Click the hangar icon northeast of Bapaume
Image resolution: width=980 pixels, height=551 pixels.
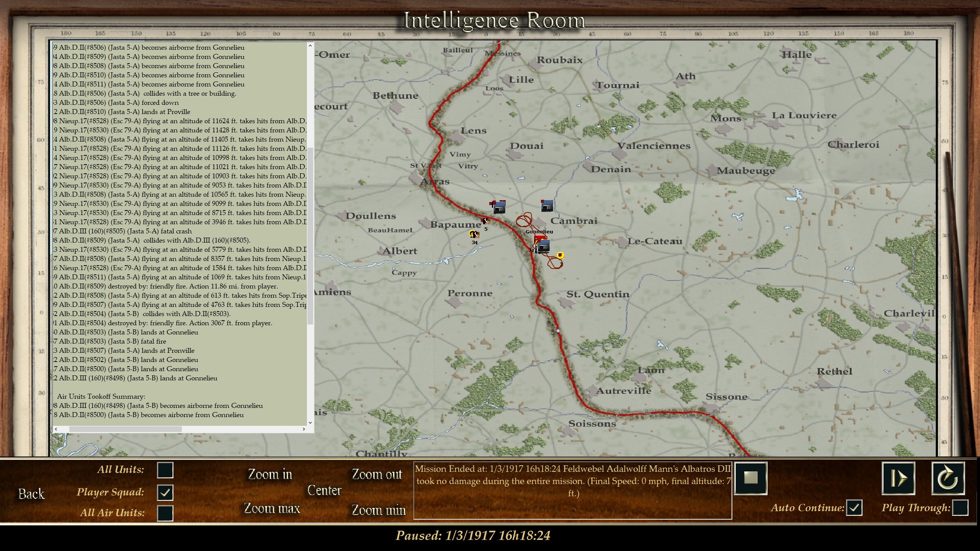[x=499, y=208]
